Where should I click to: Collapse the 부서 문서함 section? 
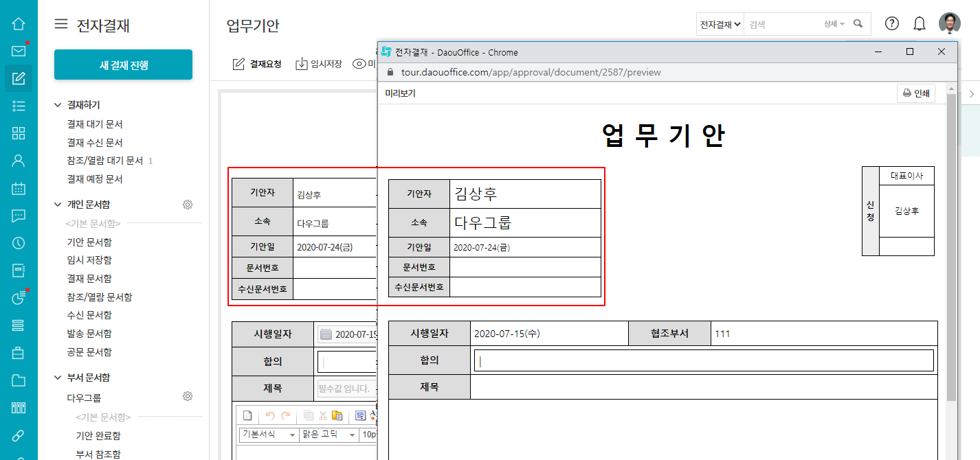58,378
